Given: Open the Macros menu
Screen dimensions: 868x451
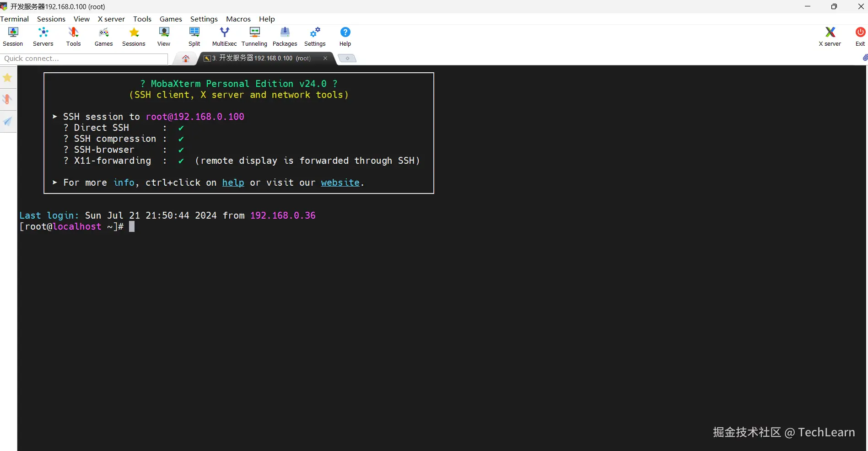Looking at the screenshot, I should 238,19.
